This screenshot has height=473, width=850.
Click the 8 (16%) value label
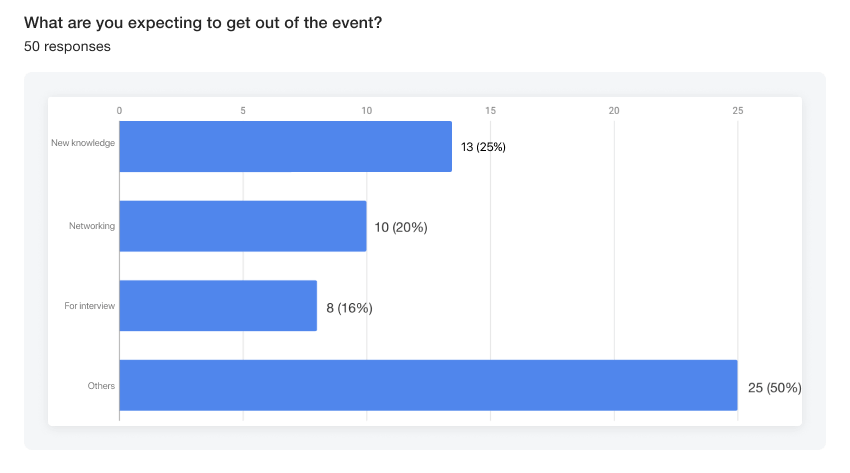point(349,308)
